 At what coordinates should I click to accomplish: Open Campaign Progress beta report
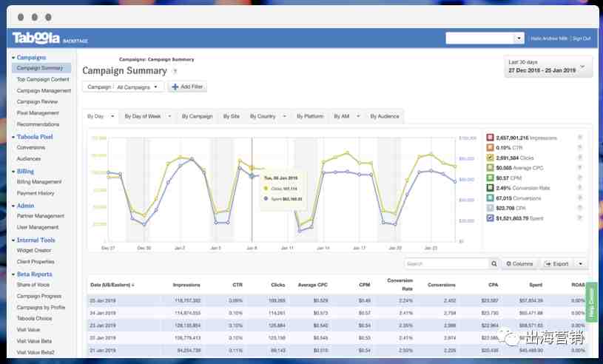pyautogui.click(x=38, y=296)
